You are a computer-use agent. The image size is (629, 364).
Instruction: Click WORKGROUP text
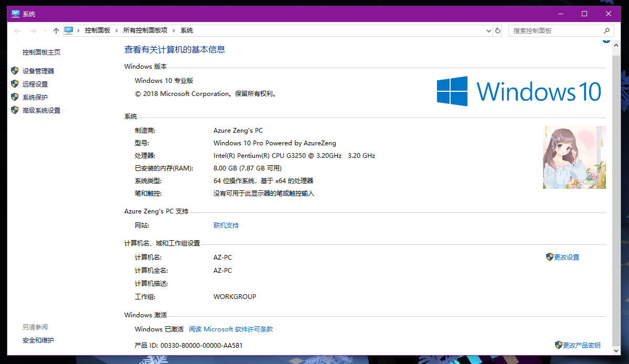pyautogui.click(x=234, y=297)
